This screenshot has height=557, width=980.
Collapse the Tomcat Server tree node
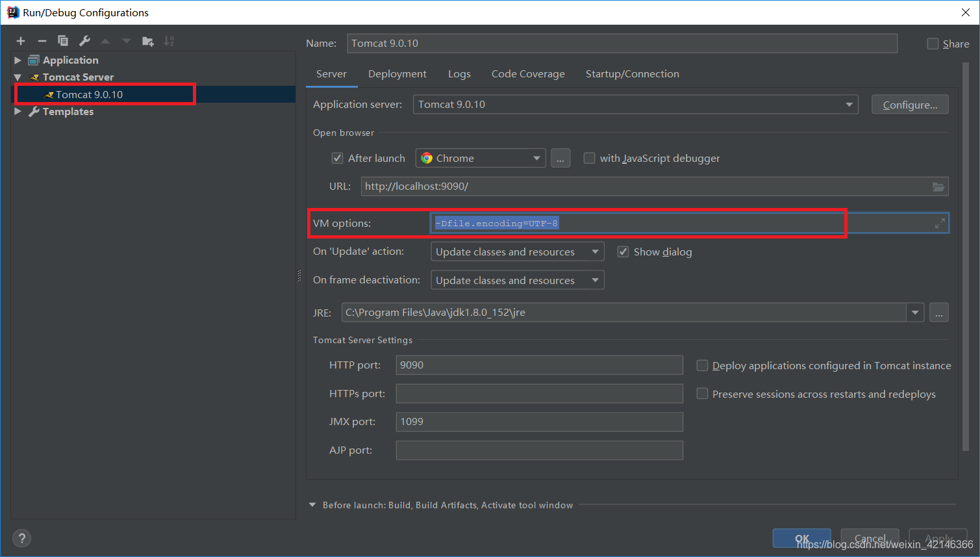(18, 77)
